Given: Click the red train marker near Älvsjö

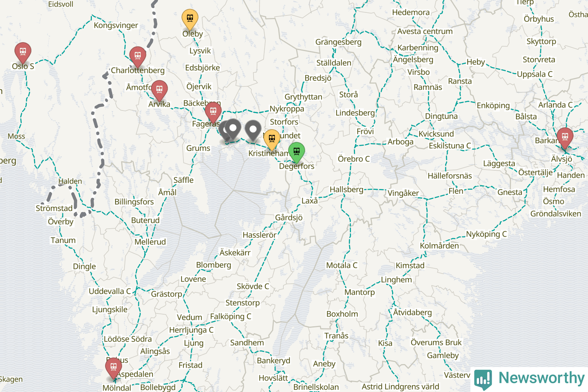Looking at the screenshot, I should point(565,138).
